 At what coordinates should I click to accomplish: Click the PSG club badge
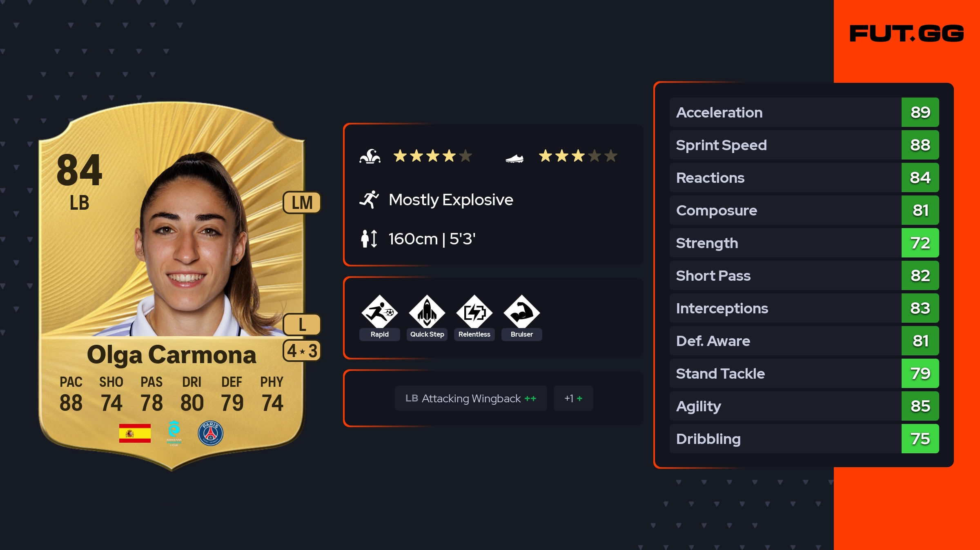click(210, 433)
